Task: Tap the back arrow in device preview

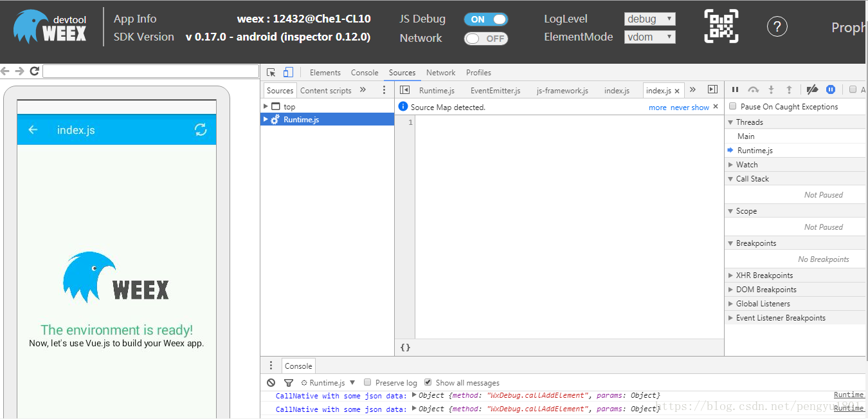Action: (33, 130)
